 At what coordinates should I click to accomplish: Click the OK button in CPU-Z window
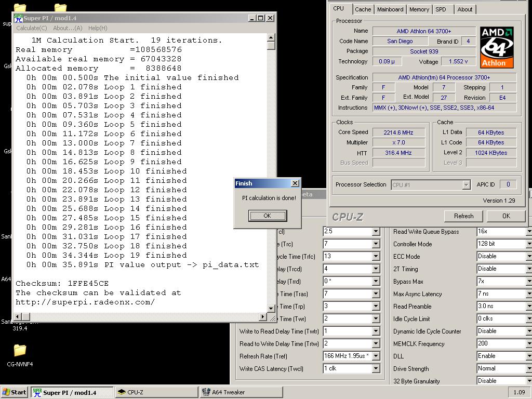pos(506,216)
